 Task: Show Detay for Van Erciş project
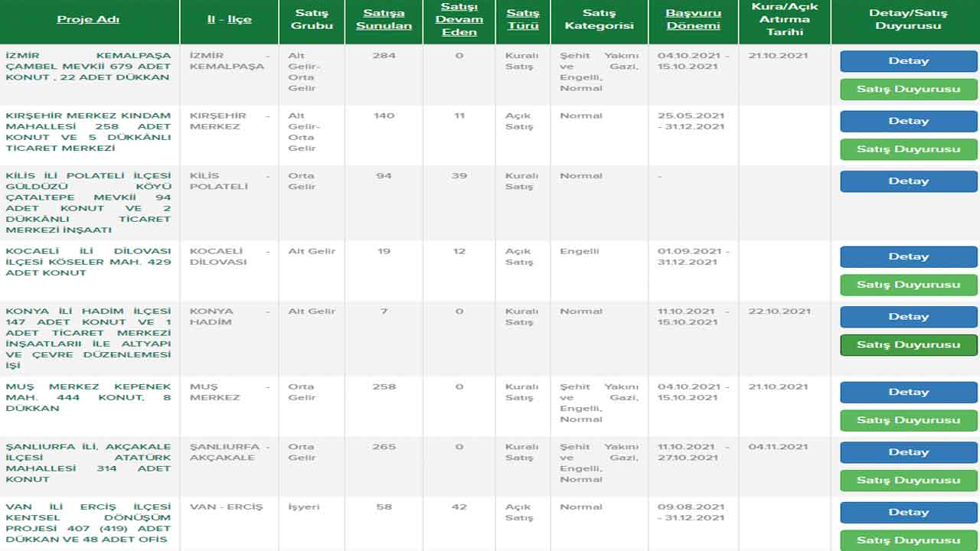click(909, 513)
